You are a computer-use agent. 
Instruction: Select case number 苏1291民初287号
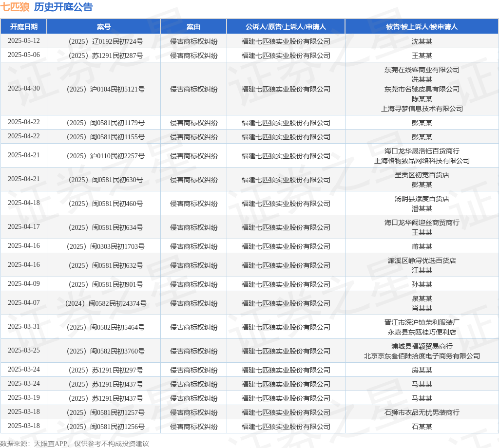pos(106,56)
